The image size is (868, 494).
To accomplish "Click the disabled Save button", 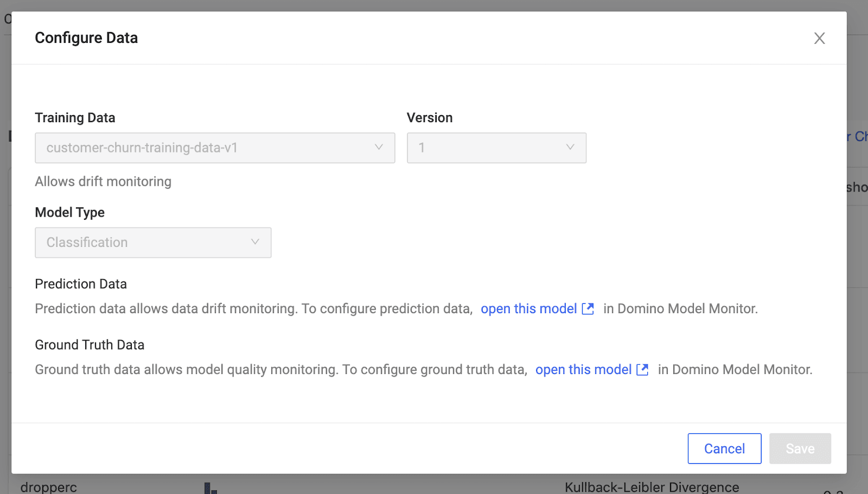I will 800,448.
